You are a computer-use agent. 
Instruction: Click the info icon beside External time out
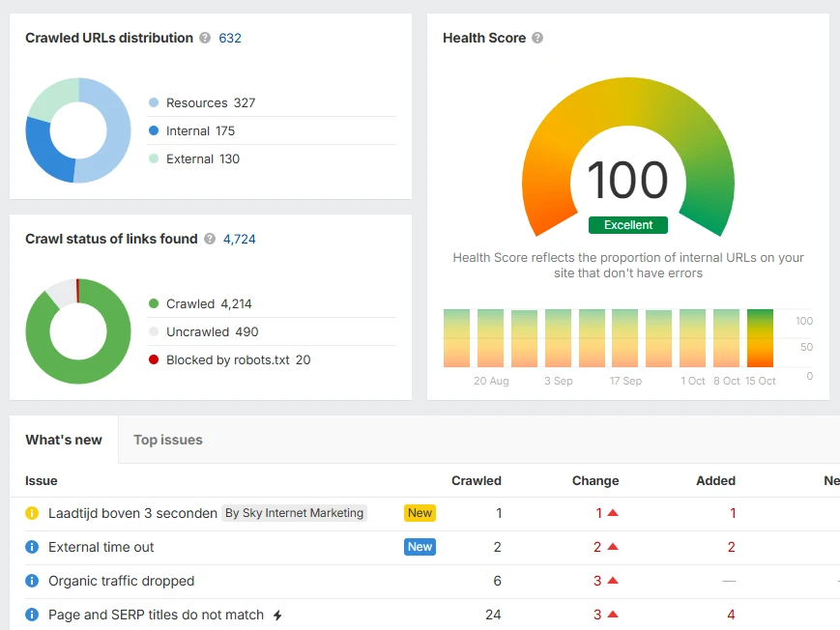34,547
